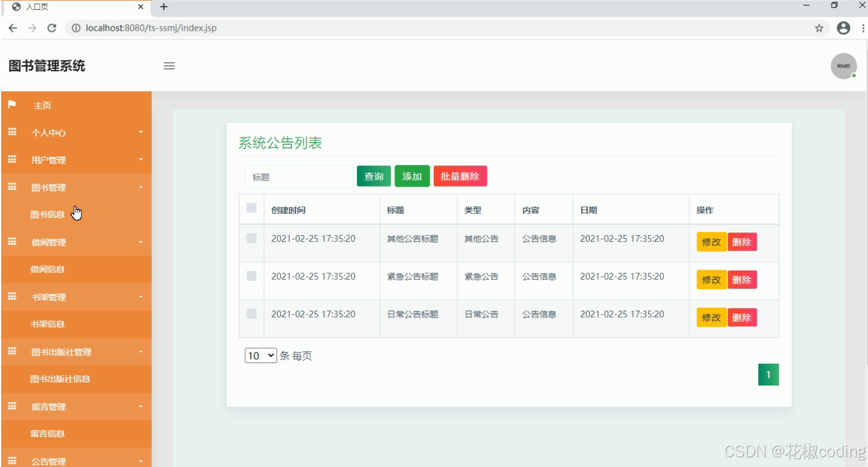Check the select-all checkbox in the table header
The height and width of the screenshot is (467, 868).
pos(251,205)
